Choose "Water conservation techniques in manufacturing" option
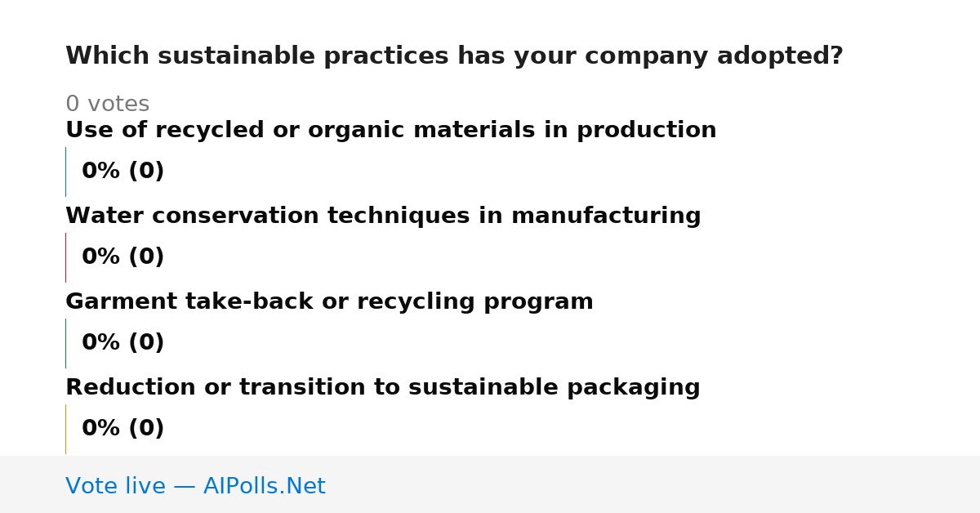The width and height of the screenshot is (980, 513). (x=383, y=216)
